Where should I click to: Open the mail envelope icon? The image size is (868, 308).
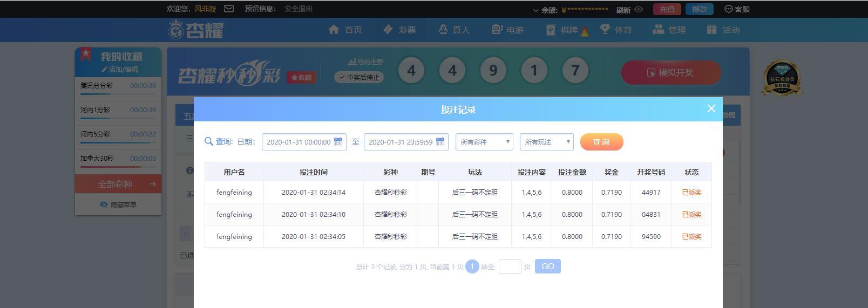coord(229,9)
